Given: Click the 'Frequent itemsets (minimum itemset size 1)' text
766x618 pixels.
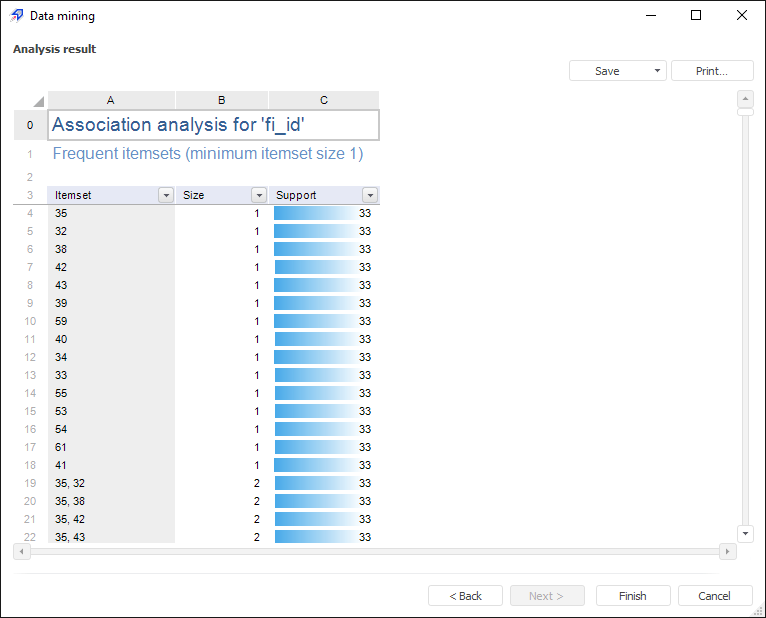Looking at the screenshot, I should [x=208, y=153].
